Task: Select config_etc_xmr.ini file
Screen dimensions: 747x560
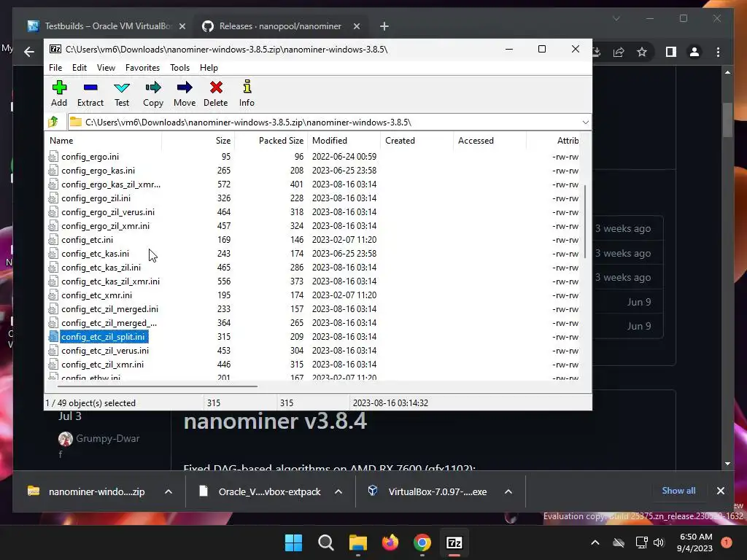Action: click(97, 295)
